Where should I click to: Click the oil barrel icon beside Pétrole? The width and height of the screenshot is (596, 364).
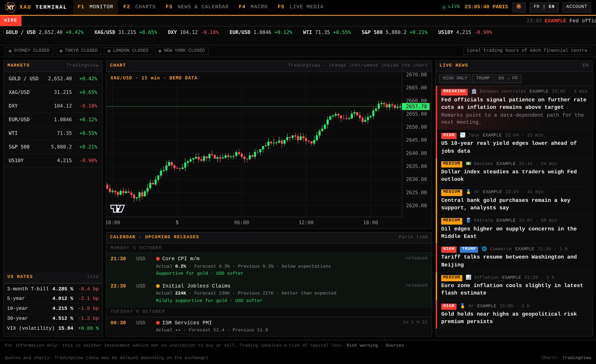click(x=469, y=220)
